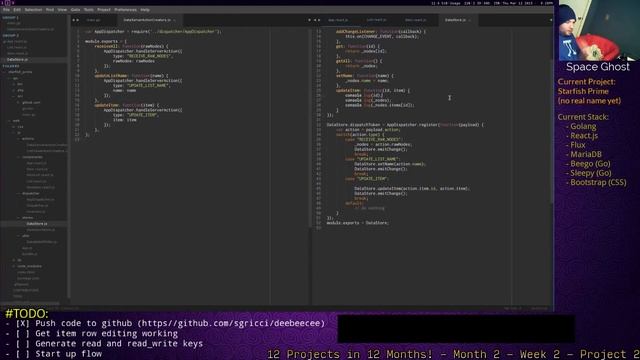Check the Start up flow box
This screenshot has width=640, height=360.
coord(22,354)
